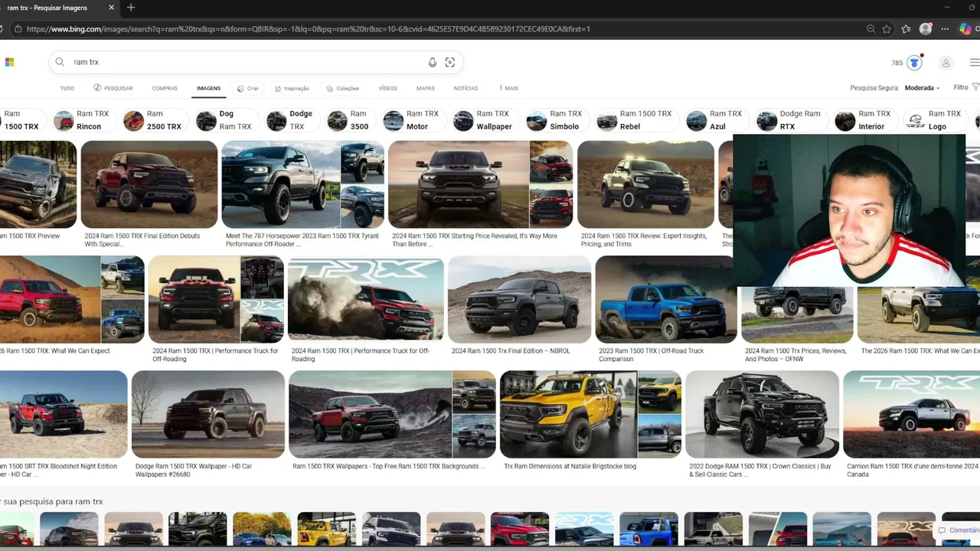980x551 pixels.
Task: Click the magnifying glass search icon
Action: (x=60, y=62)
